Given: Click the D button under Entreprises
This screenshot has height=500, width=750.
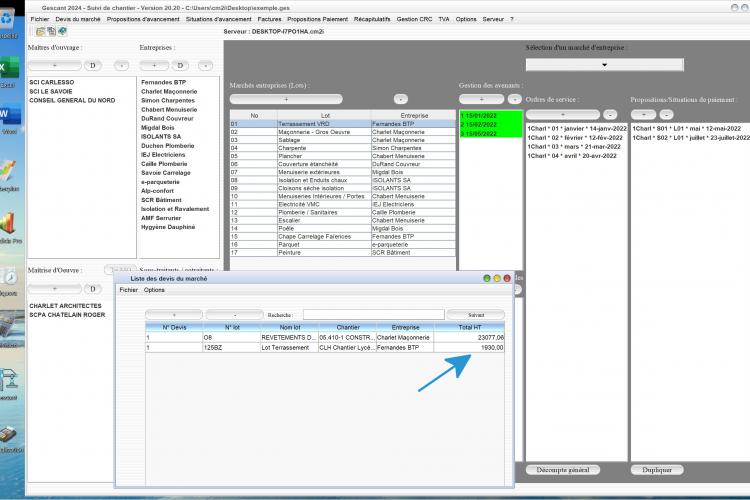Looking at the screenshot, I should pos(180,66).
